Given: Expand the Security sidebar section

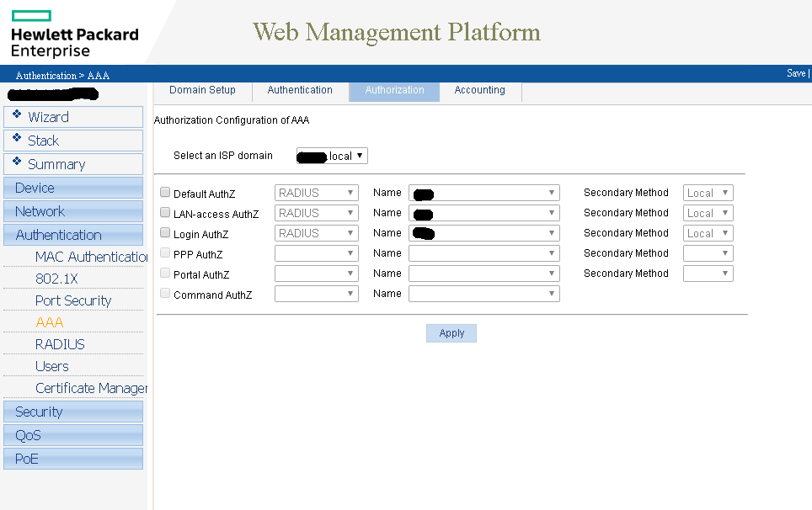Looking at the screenshot, I should [39, 412].
